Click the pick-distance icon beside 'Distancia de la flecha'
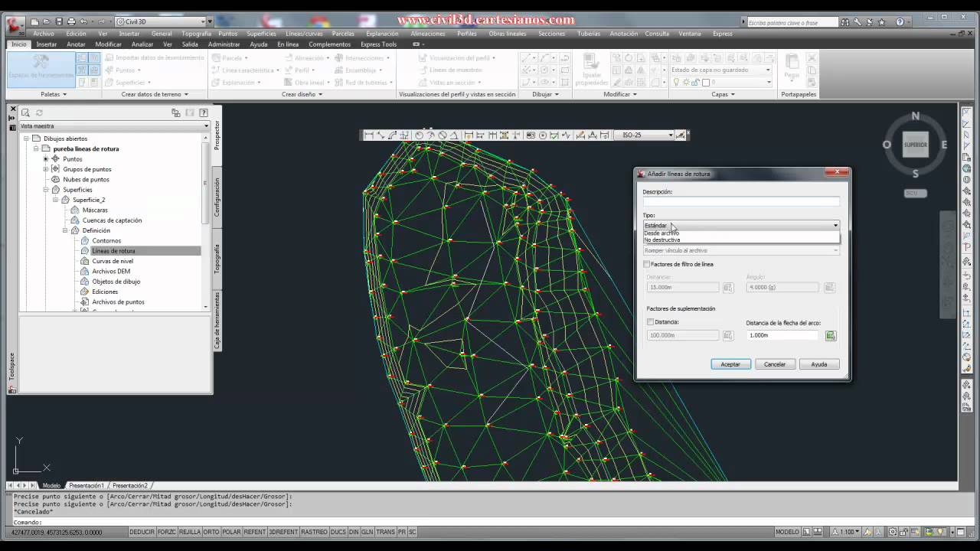 [x=831, y=335]
